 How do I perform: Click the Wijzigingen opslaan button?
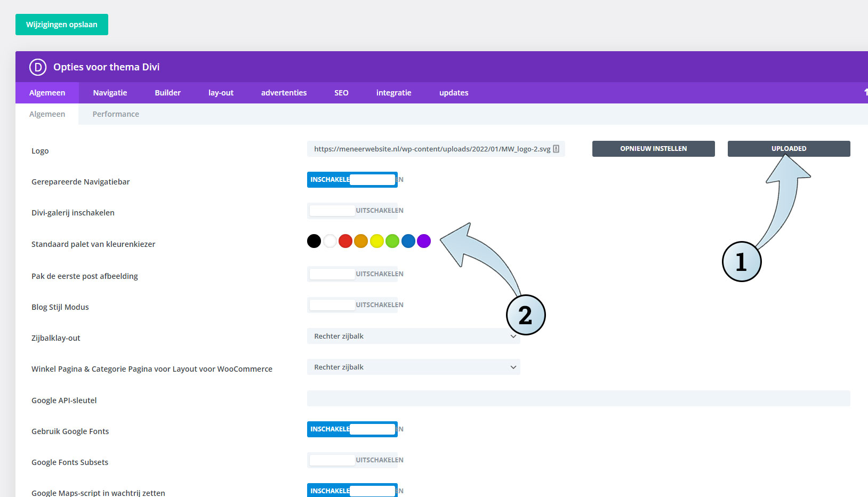(x=62, y=25)
